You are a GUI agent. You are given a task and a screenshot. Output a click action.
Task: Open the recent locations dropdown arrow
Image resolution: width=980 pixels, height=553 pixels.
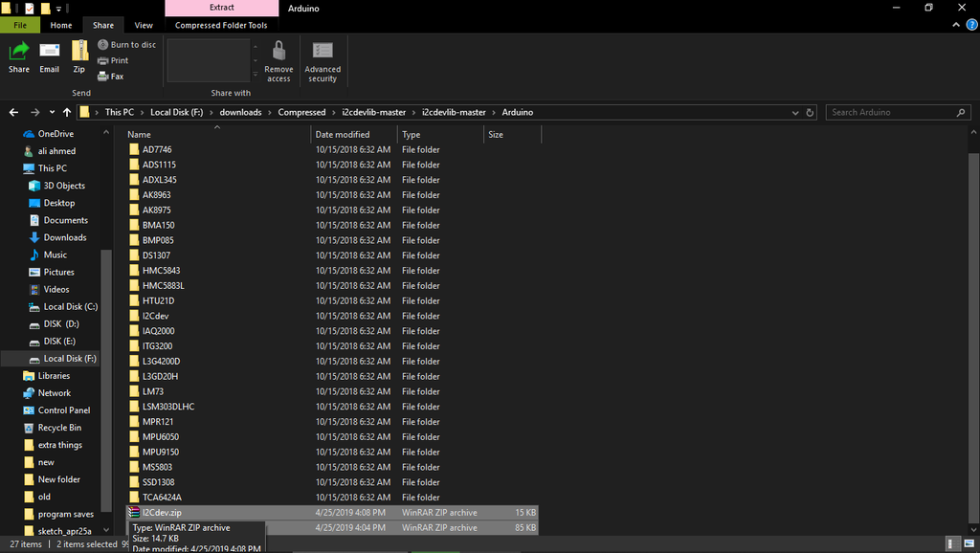click(52, 113)
